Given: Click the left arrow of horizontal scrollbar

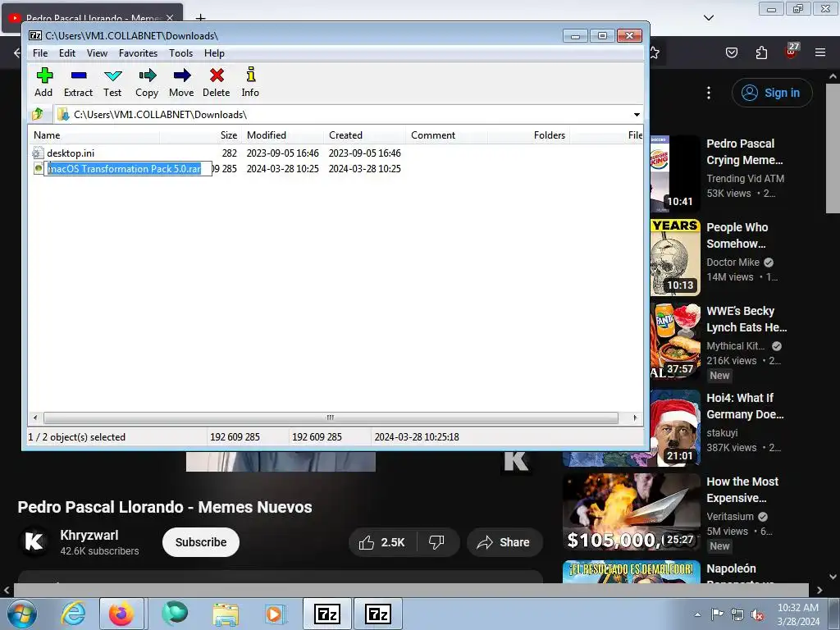Looking at the screenshot, I should click(35, 418).
